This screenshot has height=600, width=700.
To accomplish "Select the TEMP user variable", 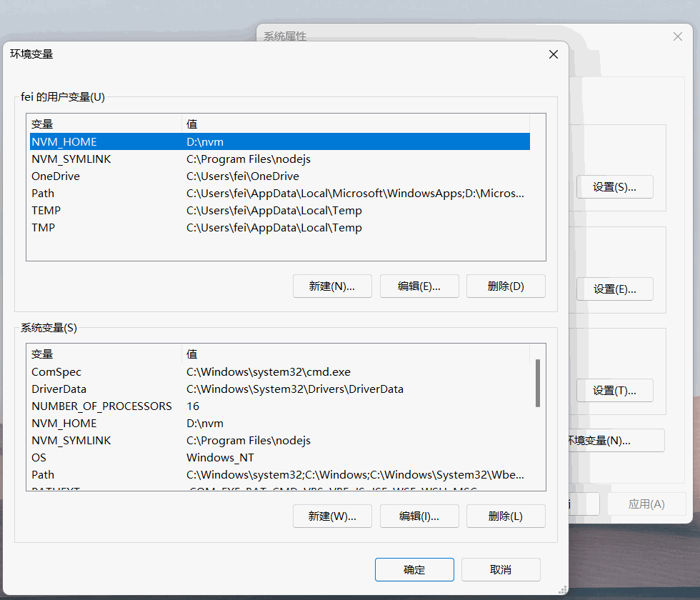I will pyautogui.click(x=280, y=210).
